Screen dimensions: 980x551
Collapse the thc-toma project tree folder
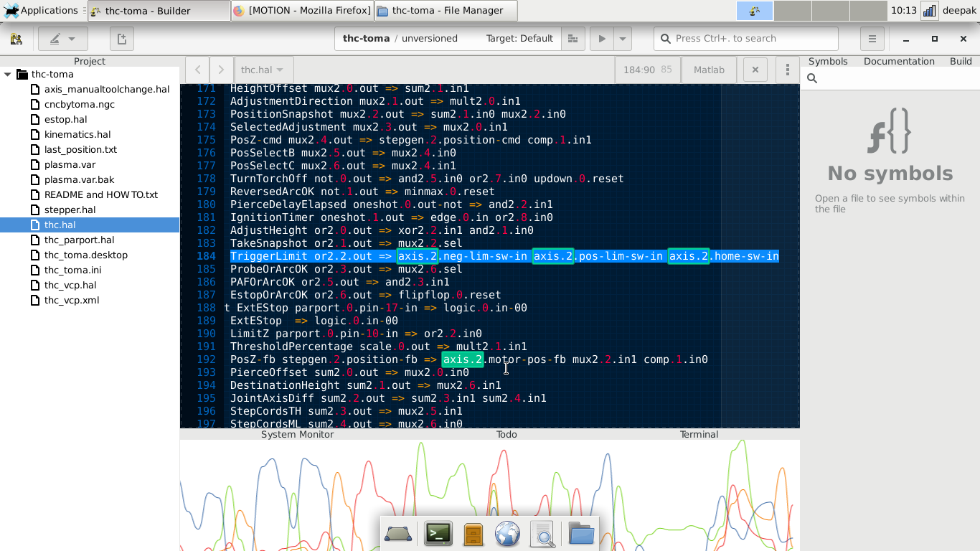(x=8, y=75)
